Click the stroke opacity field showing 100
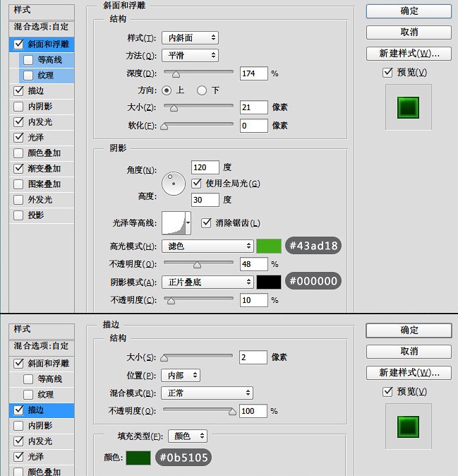This screenshot has width=458, height=476. pyautogui.click(x=253, y=411)
